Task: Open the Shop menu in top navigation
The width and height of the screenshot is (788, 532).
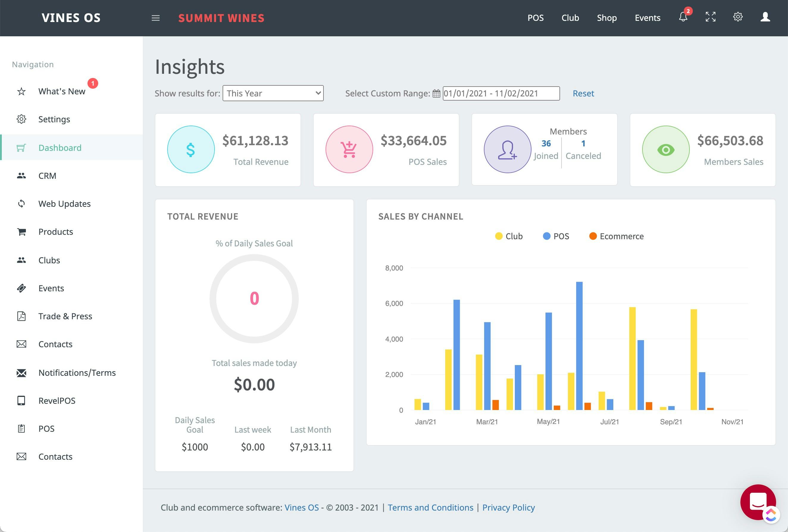Action: coord(606,18)
